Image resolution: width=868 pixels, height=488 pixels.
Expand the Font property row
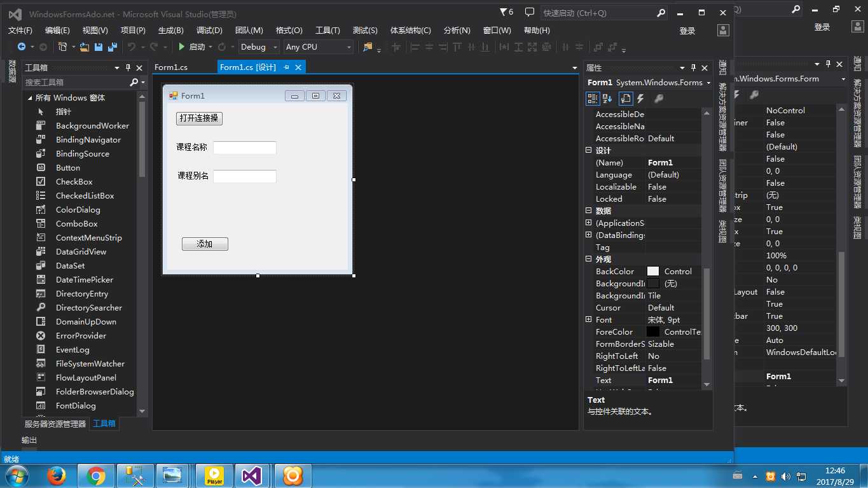(589, 320)
